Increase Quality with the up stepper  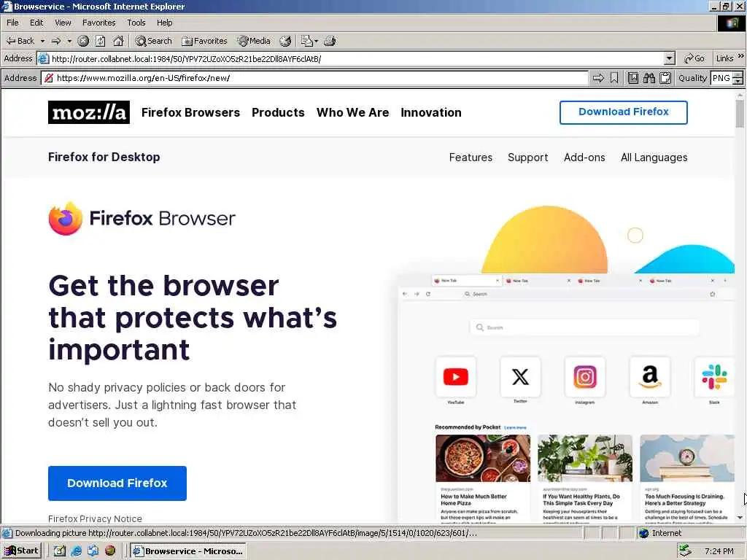click(738, 75)
